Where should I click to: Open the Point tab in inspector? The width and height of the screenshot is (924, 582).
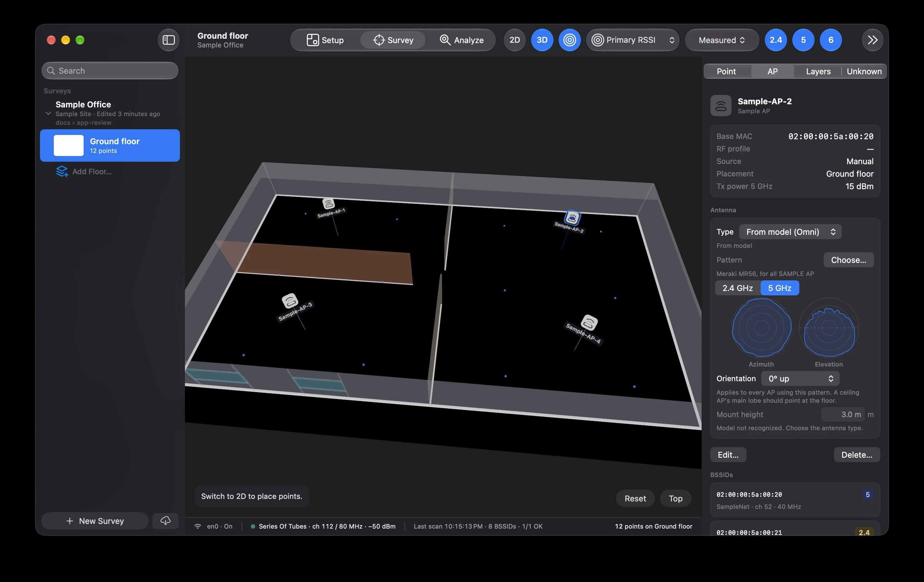tap(726, 72)
